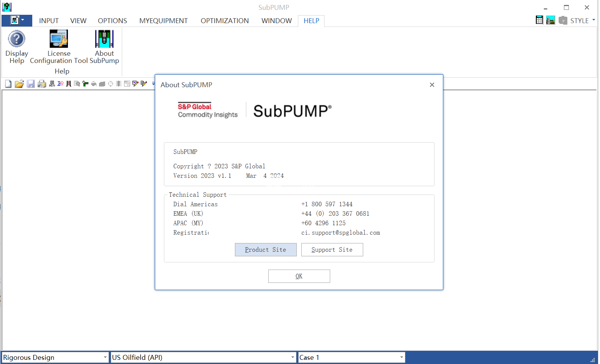Click the Support Site button
The height and width of the screenshot is (364, 600).
[332, 249]
